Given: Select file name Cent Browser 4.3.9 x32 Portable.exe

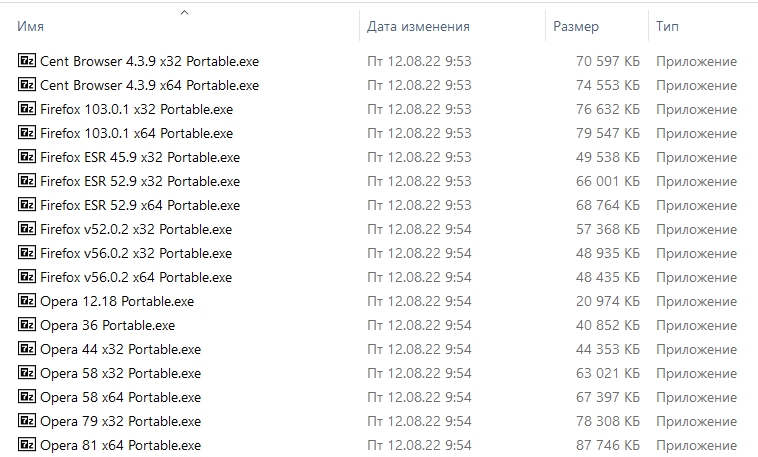Looking at the screenshot, I should 149,61.
